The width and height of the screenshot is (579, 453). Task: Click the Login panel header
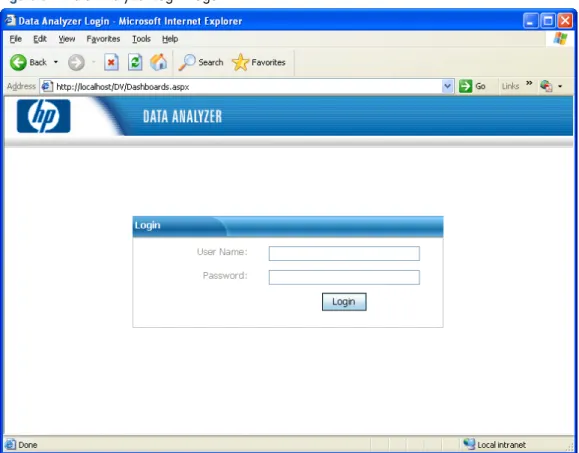pos(288,226)
